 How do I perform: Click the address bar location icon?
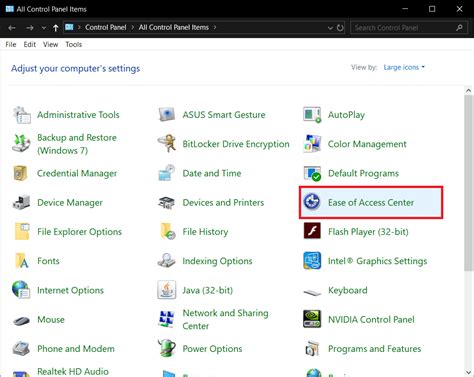(x=69, y=27)
